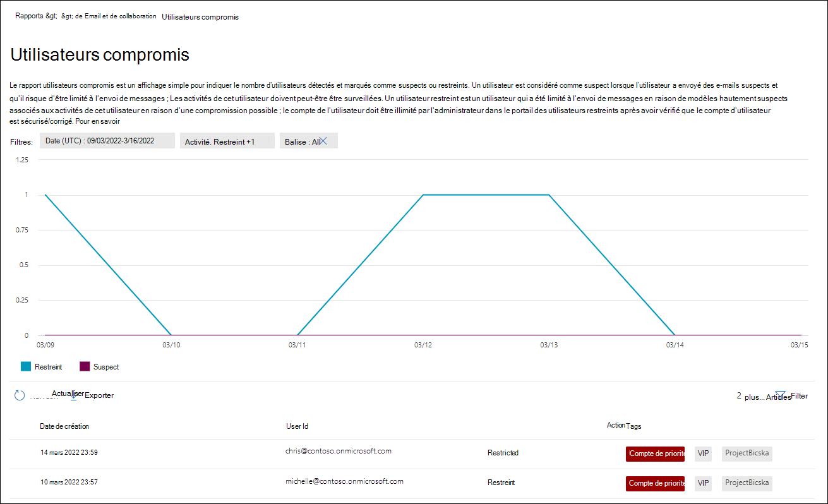Click the 03/12 date on chart axis
This screenshot has height=504, width=828.
423,345
